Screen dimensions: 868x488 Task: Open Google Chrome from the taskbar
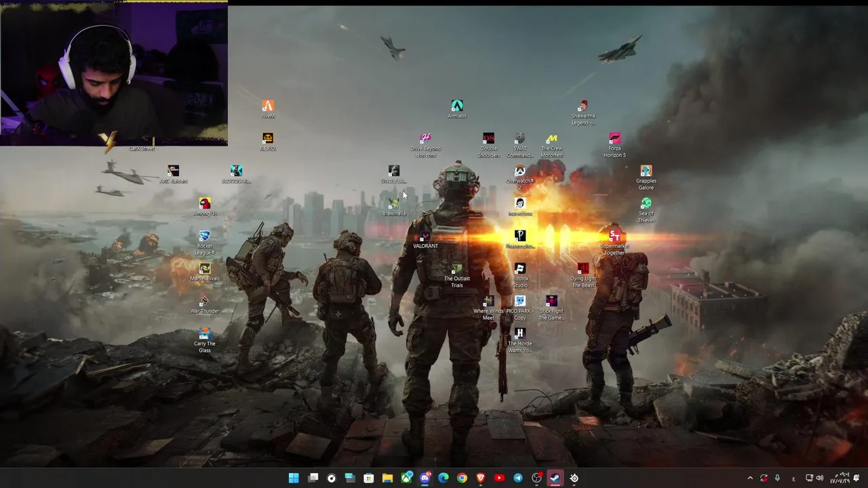click(462, 478)
